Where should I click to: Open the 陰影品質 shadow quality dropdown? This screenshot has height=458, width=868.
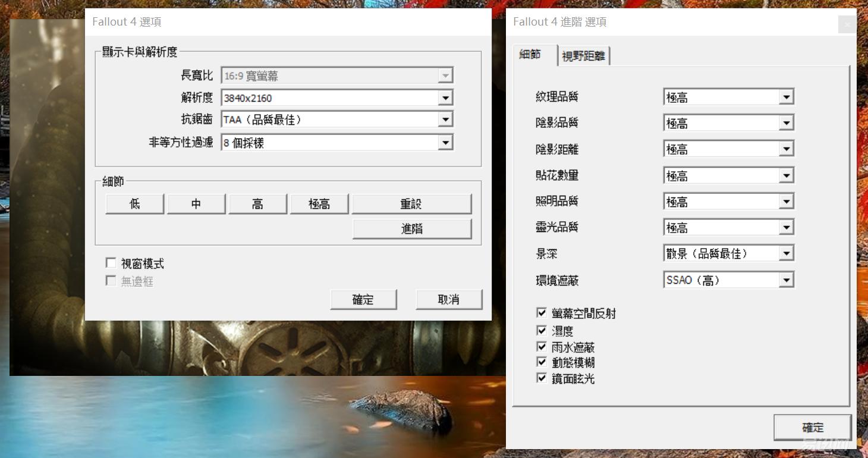coord(786,123)
